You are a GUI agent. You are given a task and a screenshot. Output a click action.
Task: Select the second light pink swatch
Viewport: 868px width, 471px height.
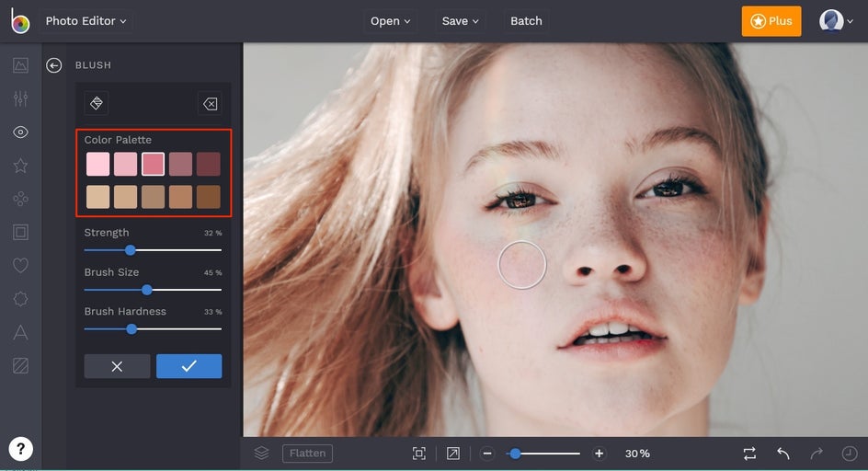(x=126, y=164)
